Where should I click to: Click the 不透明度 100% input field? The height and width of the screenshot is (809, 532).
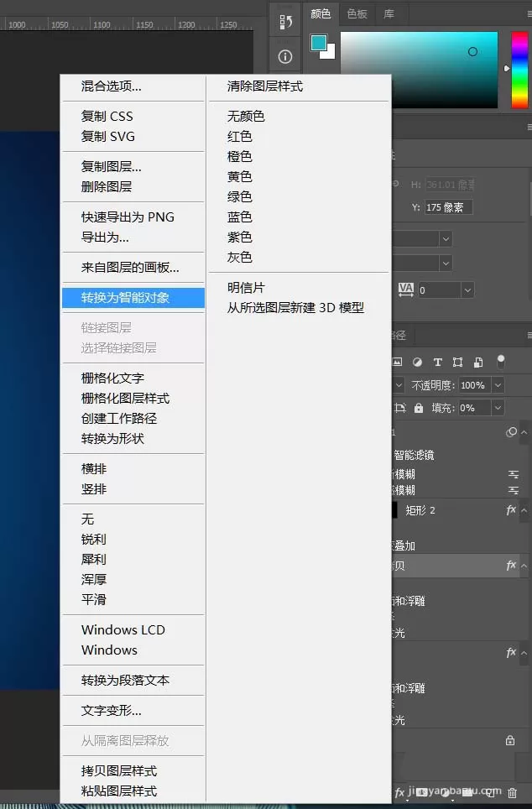475,385
